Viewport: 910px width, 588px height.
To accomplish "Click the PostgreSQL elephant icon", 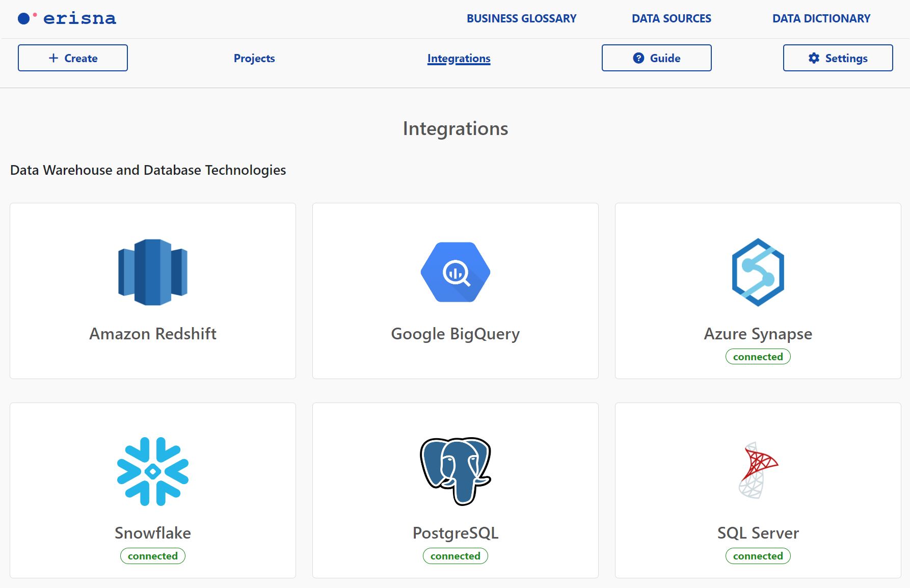I will 456,471.
